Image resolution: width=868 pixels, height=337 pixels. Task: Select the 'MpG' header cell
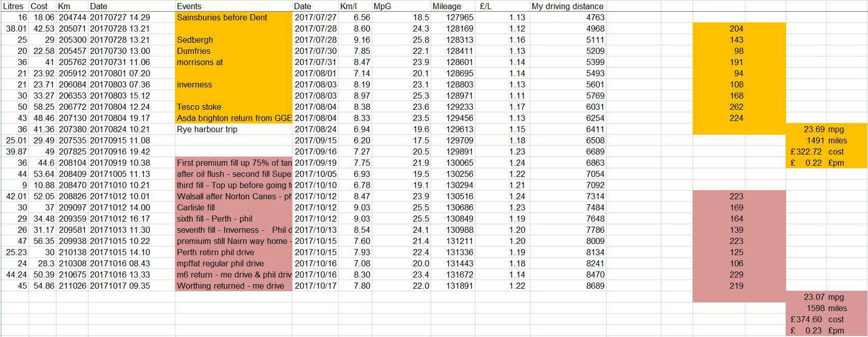401,6
